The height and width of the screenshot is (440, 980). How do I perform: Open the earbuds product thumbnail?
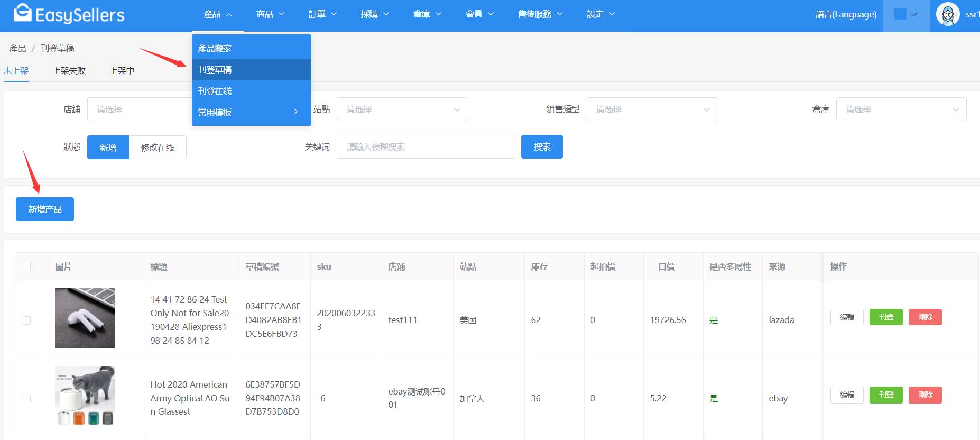[85, 318]
